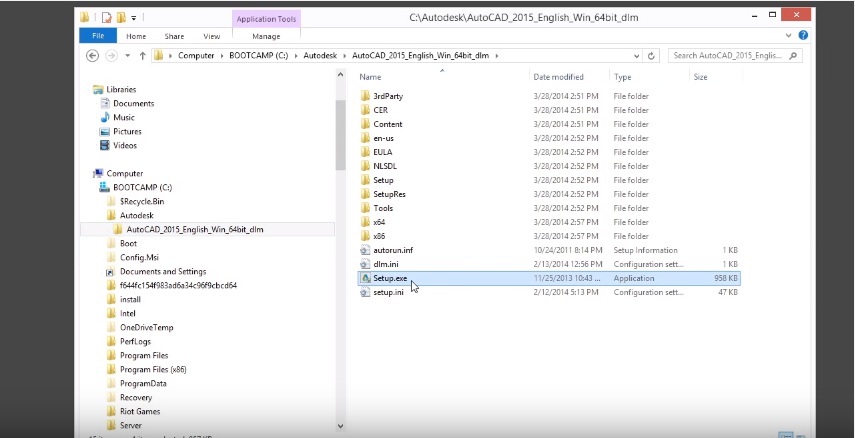Open the Manage tab
The width and height of the screenshot is (855, 438).
266,37
